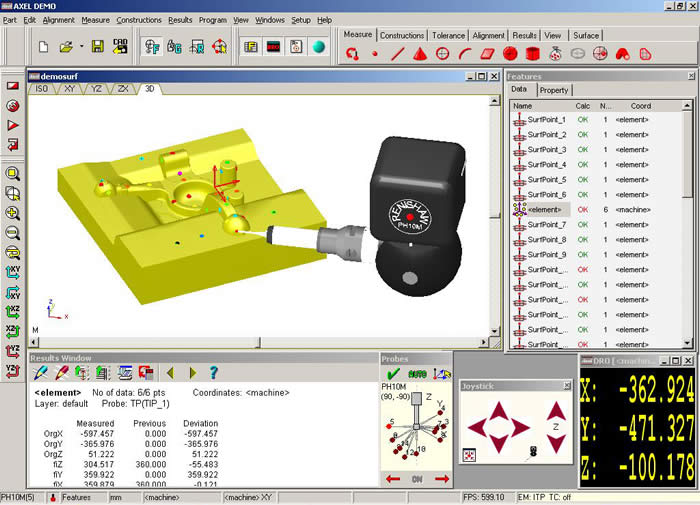Click the joystick left arrow
Viewport: 700px width, 505px height.
478,427
